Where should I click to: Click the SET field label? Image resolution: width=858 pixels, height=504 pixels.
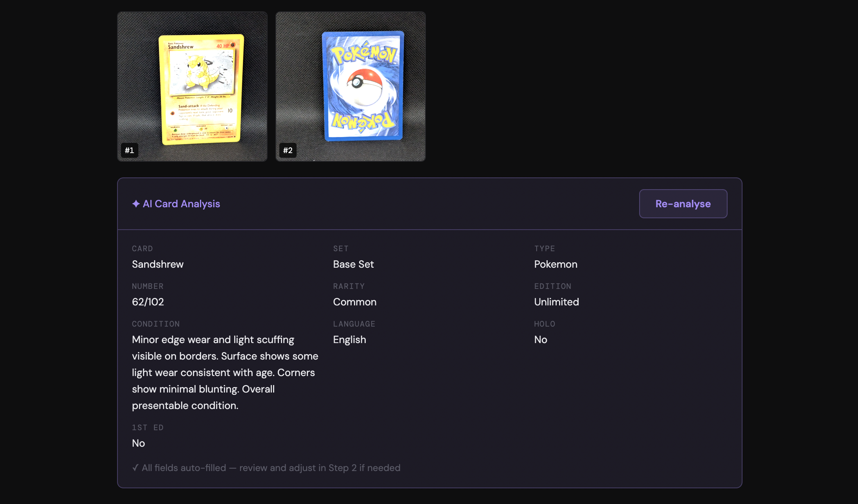click(x=341, y=248)
